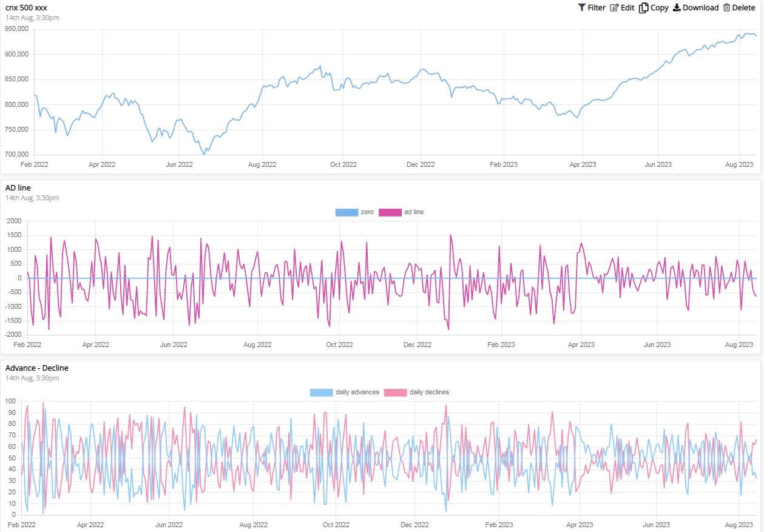The height and width of the screenshot is (532, 764).
Task: Toggle the daily advances legend swatch
Action: 322,392
